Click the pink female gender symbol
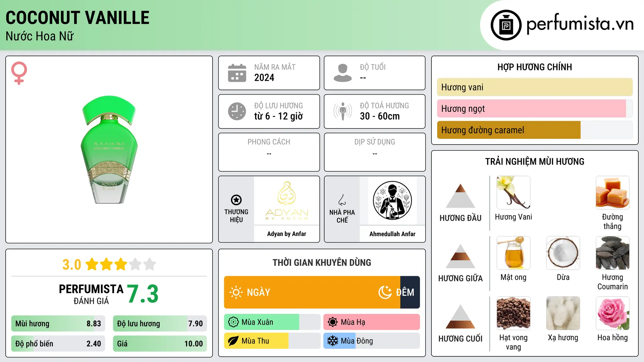Screen dimensions: 644x362 [x=19, y=73]
